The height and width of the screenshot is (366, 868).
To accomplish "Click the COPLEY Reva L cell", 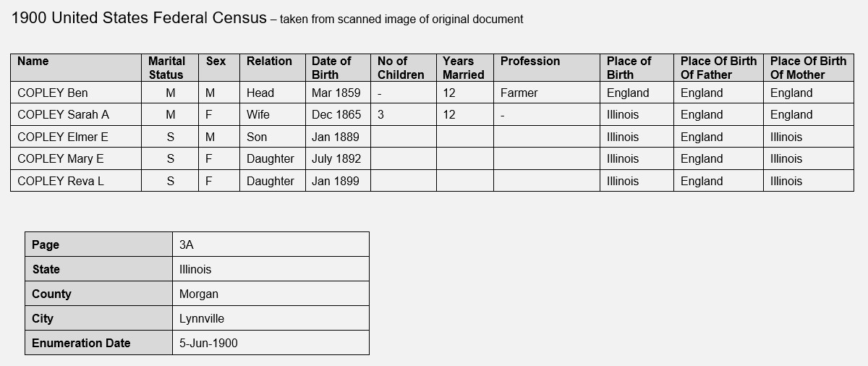I will 76,181.
